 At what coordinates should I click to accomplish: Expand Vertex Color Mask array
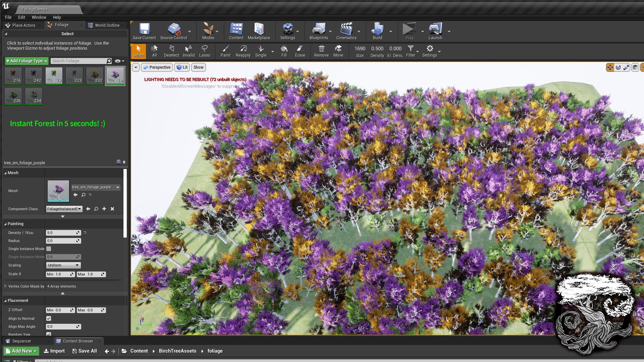5,286
